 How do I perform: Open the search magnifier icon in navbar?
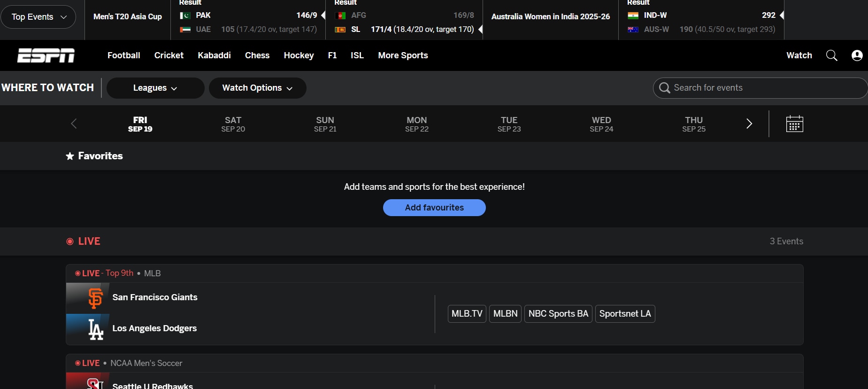832,55
